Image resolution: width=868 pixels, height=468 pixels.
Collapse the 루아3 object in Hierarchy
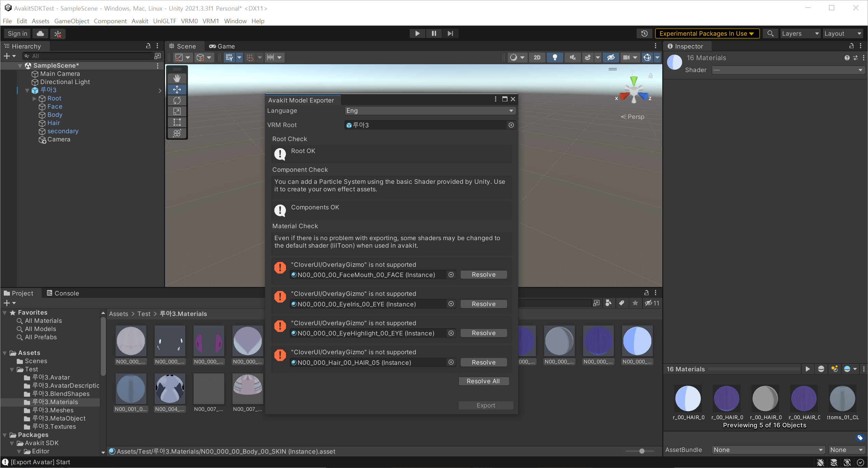[27, 91]
